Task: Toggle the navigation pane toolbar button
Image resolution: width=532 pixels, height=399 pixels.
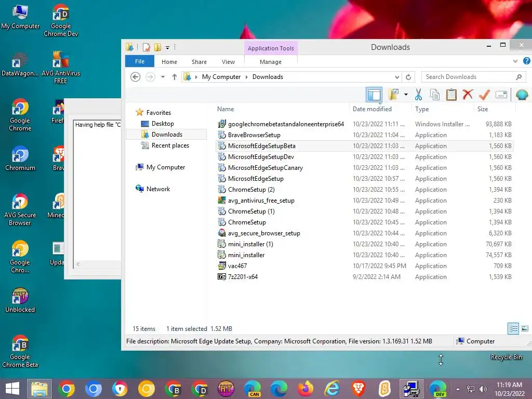Action: (374, 95)
